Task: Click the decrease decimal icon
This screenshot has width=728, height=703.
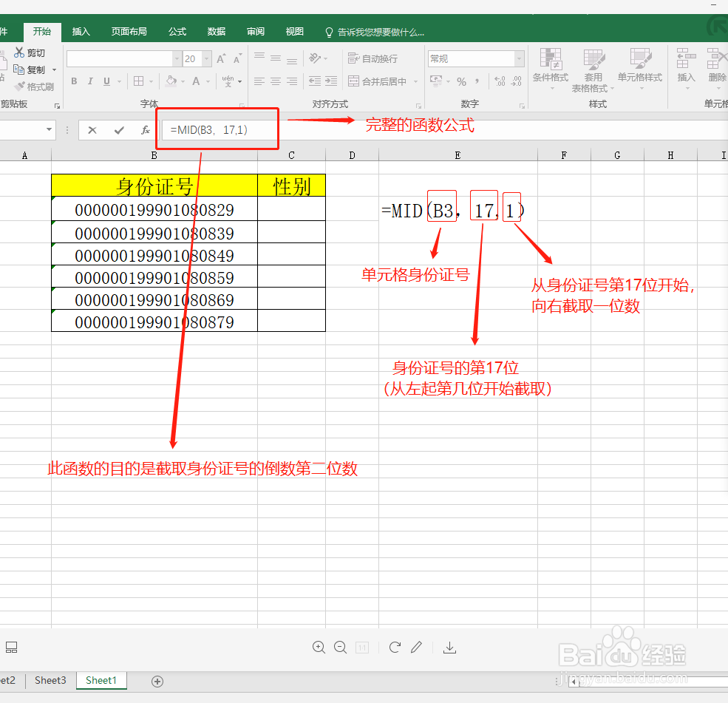Action: pos(517,82)
